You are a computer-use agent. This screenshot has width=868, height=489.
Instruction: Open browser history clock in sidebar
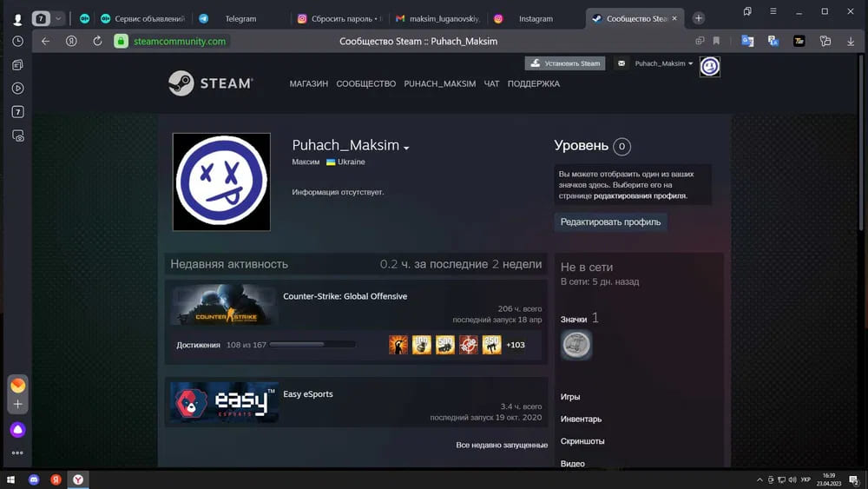click(17, 42)
